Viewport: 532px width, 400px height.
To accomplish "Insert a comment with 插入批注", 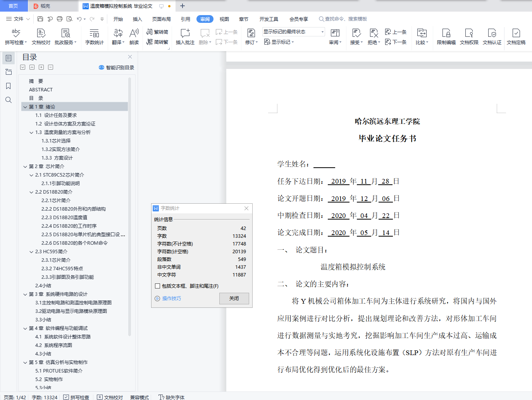I will pos(185,37).
